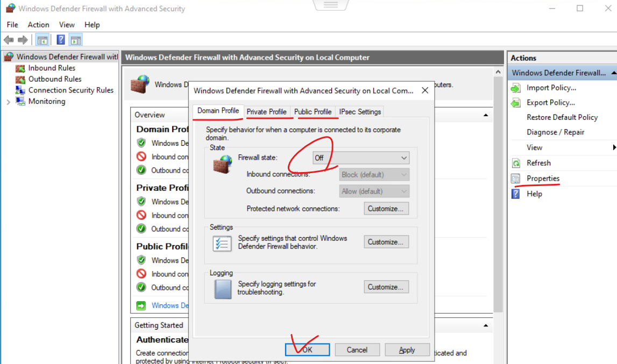617x364 pixels.
Task: Select Inbound Rules in the tree
Action: [x=52, y=68]
